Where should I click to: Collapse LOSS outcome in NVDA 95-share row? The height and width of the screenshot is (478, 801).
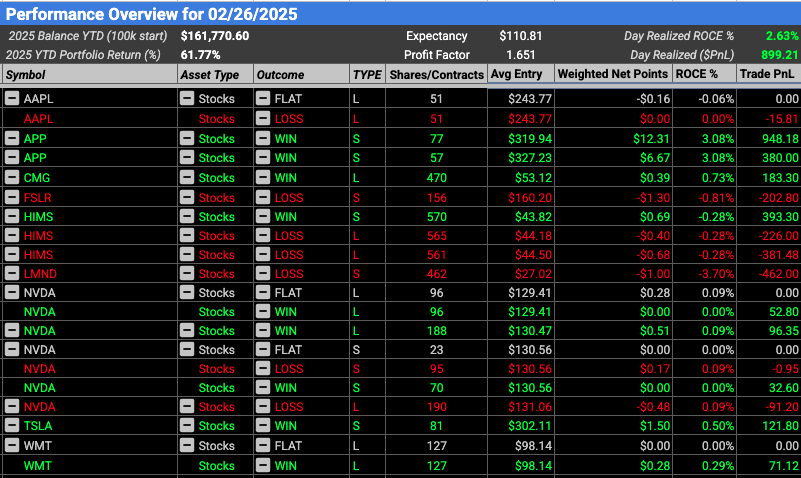click(x=263, y=368)
